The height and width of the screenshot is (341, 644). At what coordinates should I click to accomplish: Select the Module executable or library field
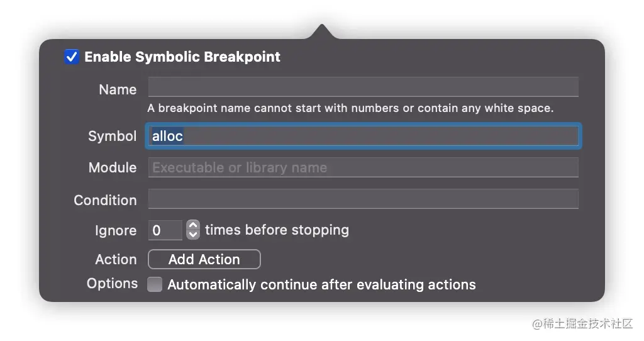point(363,167)
